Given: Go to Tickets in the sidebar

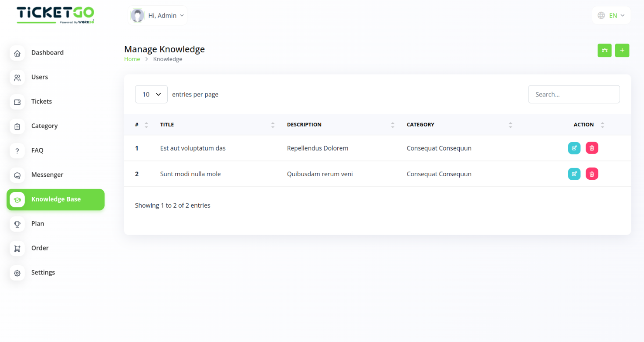Looking at the screenshot, I should tap(41, 101).
